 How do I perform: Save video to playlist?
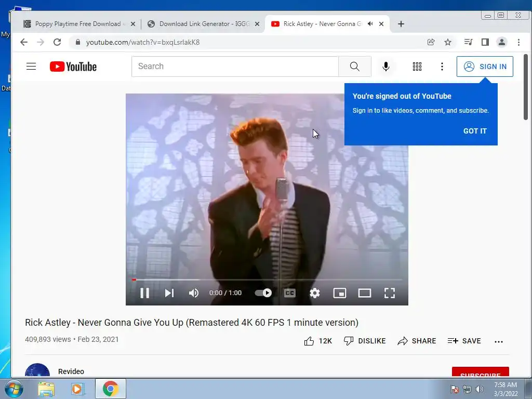(464, 341)
